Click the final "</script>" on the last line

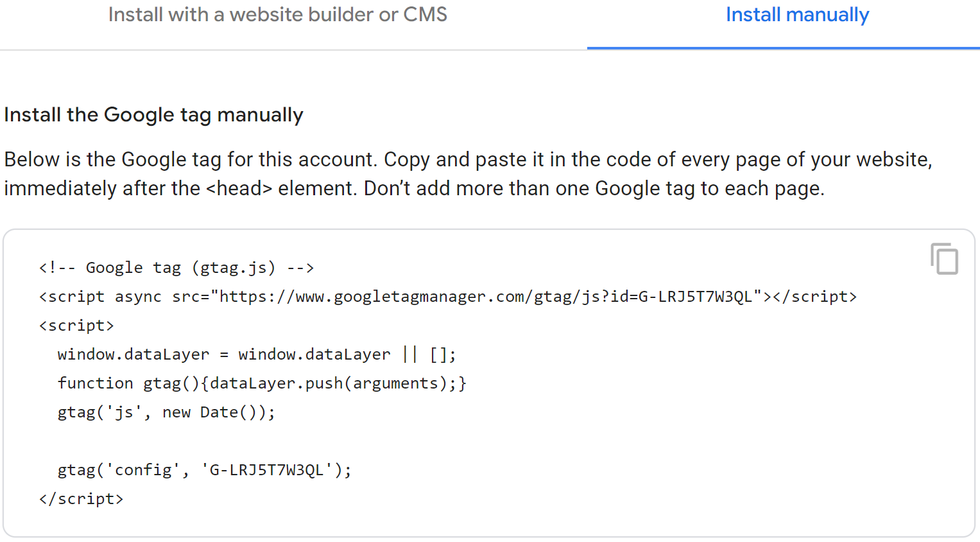81,499
